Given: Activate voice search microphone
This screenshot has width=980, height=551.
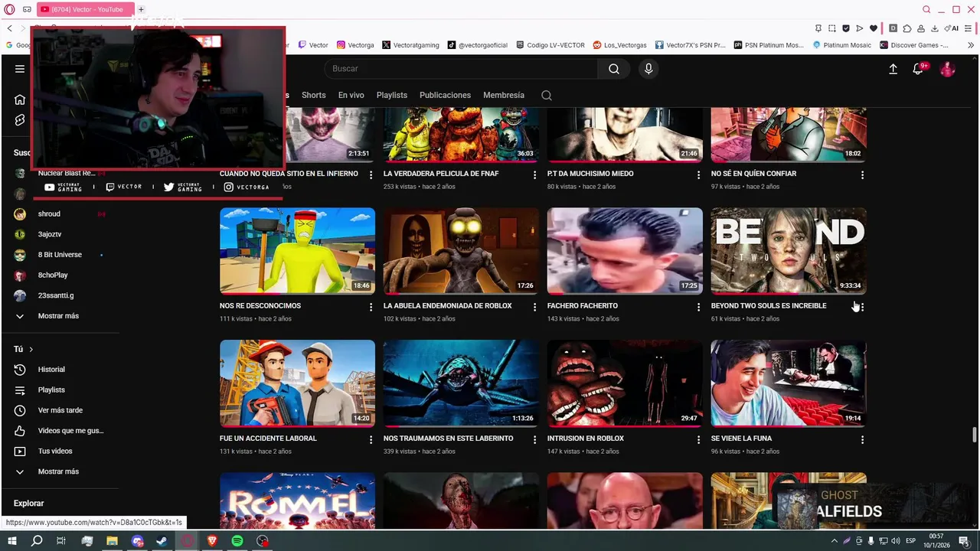Looking at the screenshot, I should click(648, 69).
